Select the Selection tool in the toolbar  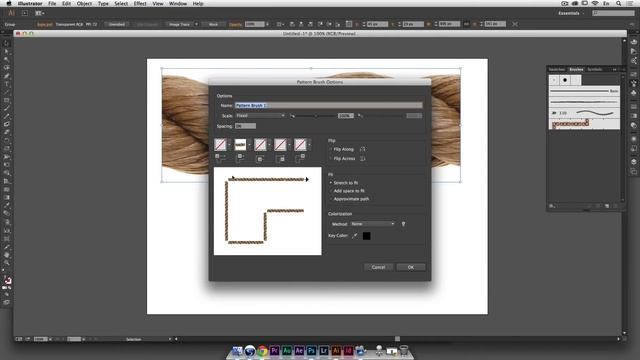click(6, 44)
